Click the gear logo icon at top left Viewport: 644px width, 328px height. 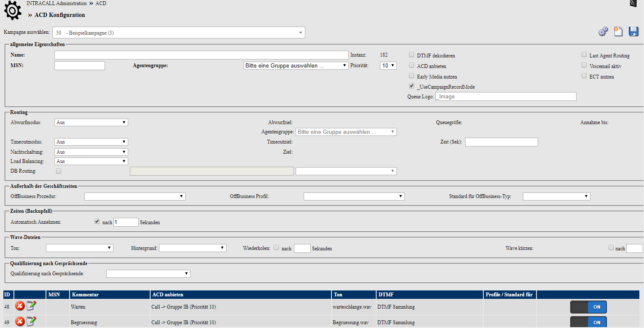click(12, 11)
